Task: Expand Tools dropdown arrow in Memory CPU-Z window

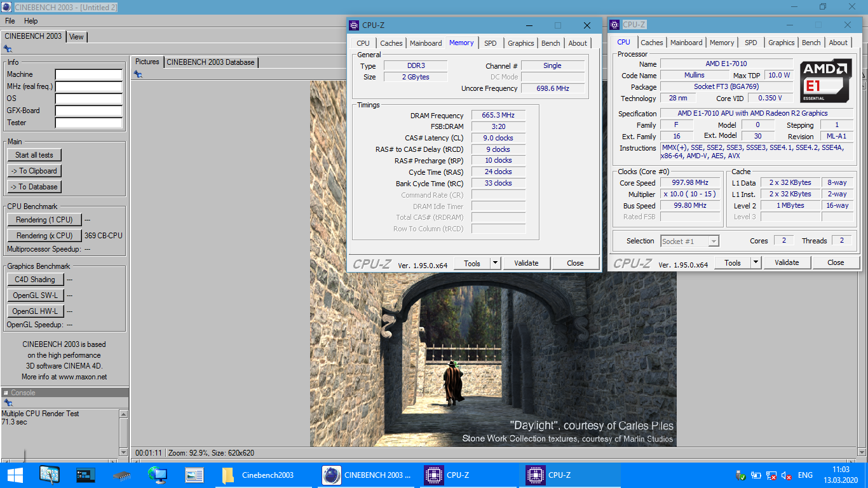Action: coord(496,263)
